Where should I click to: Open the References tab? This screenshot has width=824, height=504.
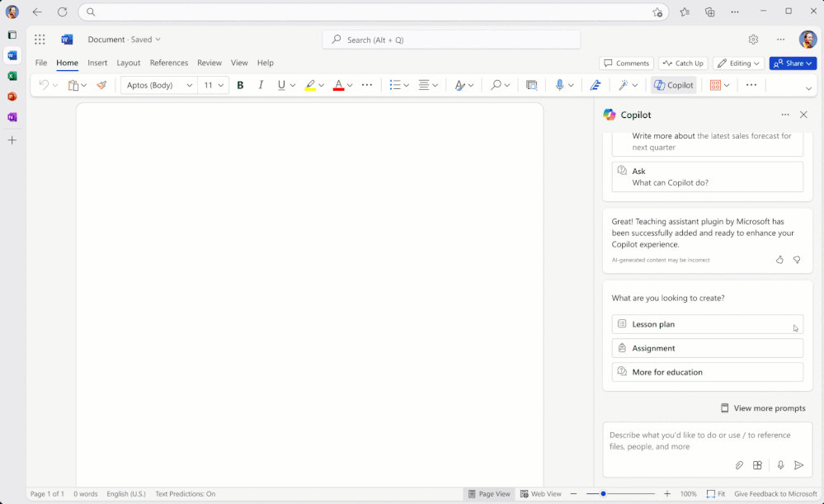click(x=168, y=63)
